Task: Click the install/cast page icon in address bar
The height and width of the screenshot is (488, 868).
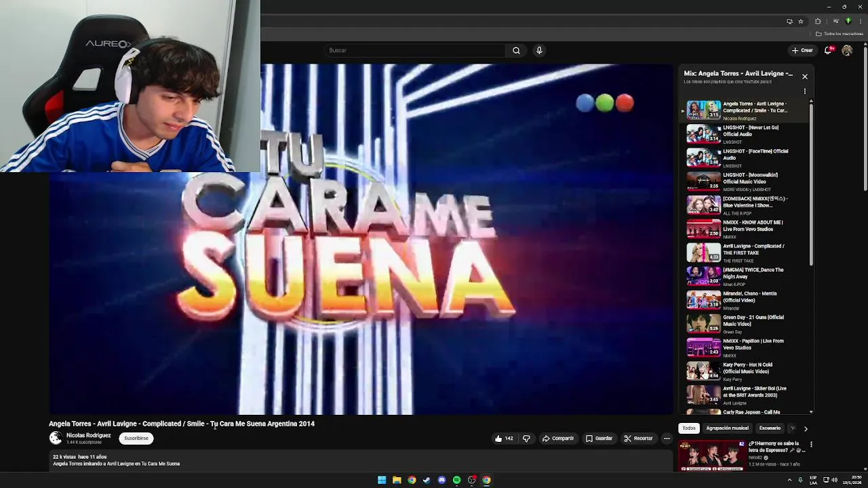Action: 789,21
